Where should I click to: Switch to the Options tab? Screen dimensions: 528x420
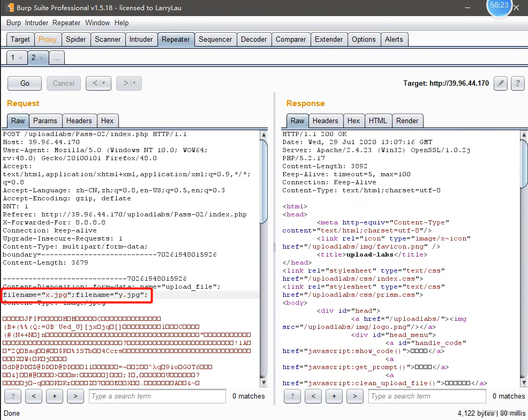coord(364,40)
